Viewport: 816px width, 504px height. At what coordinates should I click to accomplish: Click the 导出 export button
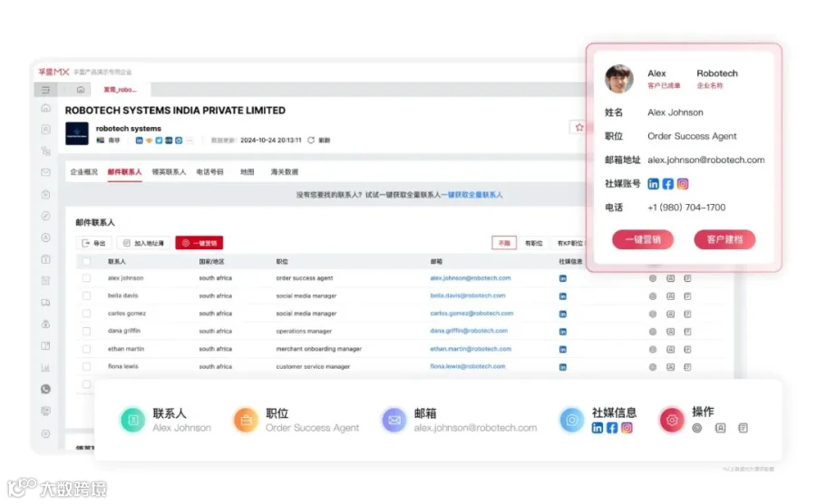tap(93, 243)
